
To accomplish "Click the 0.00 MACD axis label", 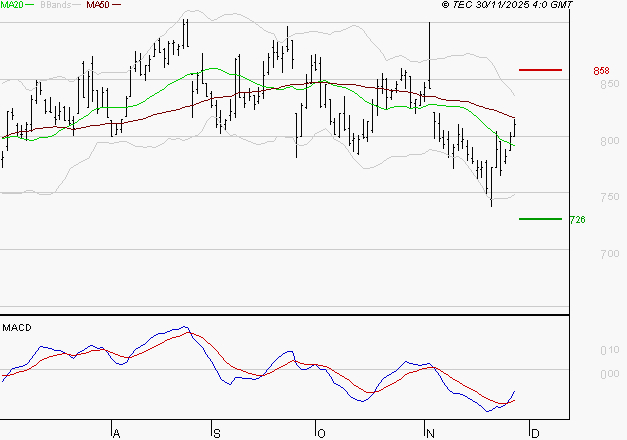I will click(x=609, y=374).
